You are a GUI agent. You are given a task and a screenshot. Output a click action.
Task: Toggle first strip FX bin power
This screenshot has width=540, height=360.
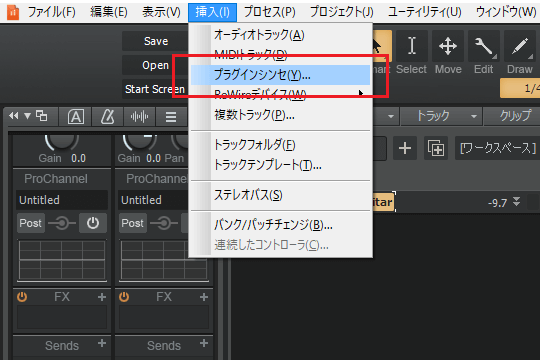click(22, 297)
